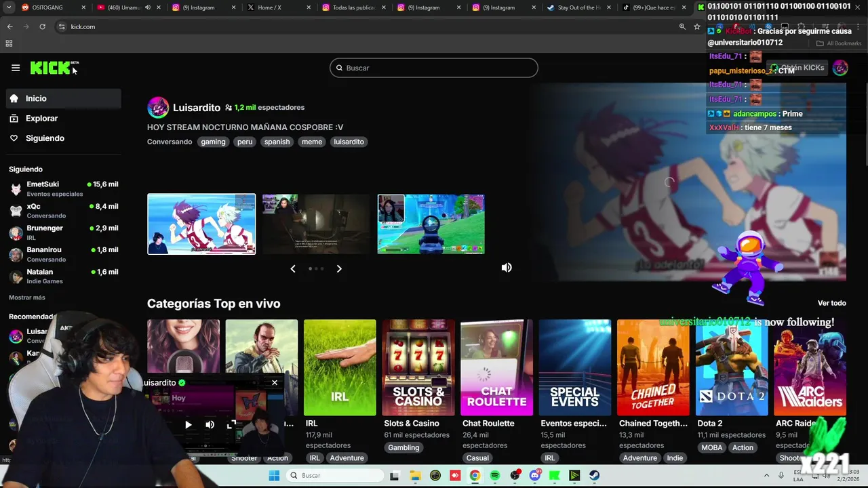Open Discord from taskbar

[535, 476]
